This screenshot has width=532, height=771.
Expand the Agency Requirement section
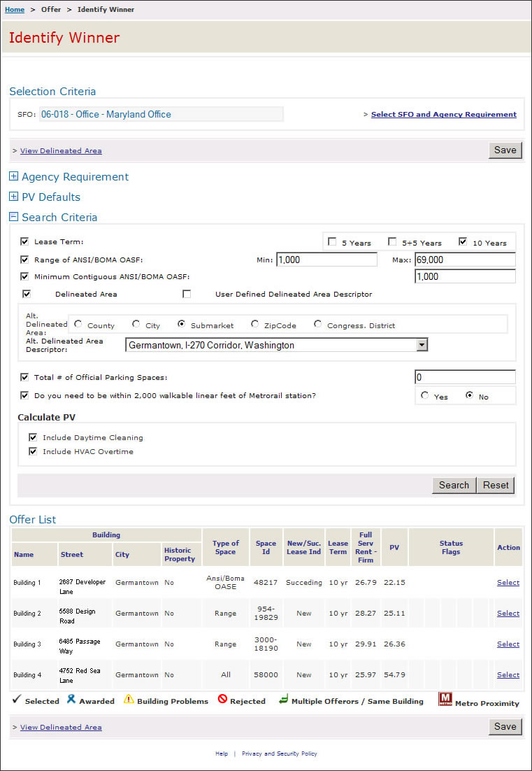(14, 176)
